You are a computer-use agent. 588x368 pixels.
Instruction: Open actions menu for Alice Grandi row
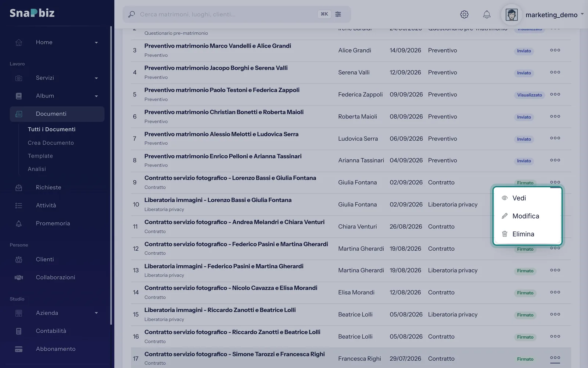pyautogui.click(x=555, y=50)
